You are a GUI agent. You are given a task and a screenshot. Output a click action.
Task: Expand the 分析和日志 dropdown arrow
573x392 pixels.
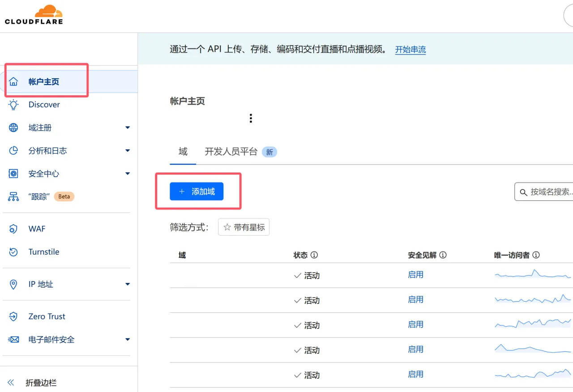[128, 151]
